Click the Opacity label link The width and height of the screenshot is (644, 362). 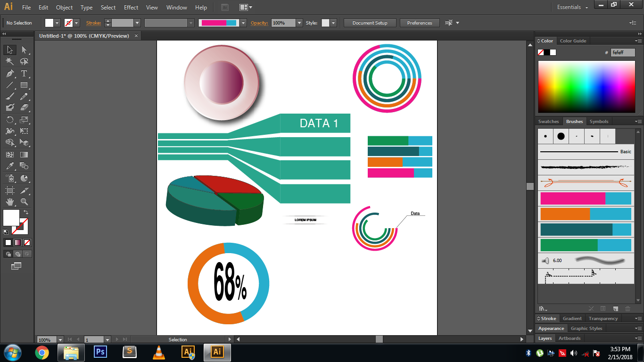point(259,23)
